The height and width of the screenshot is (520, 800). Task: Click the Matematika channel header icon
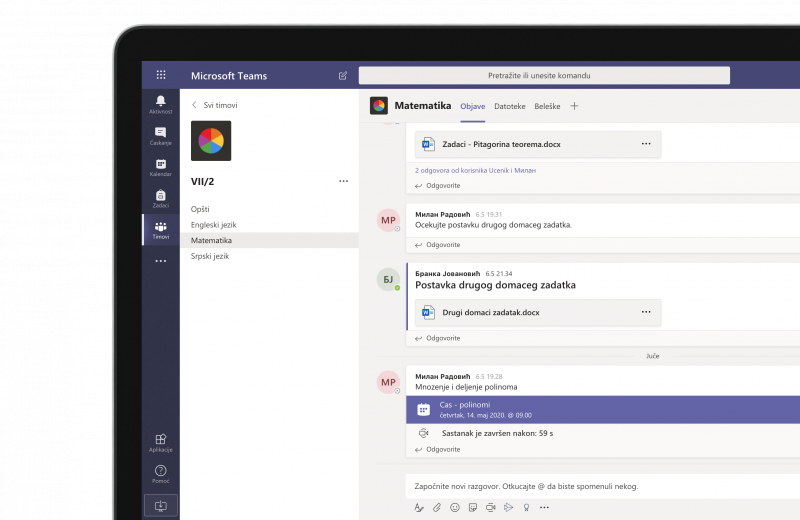(x=379, y=106)
